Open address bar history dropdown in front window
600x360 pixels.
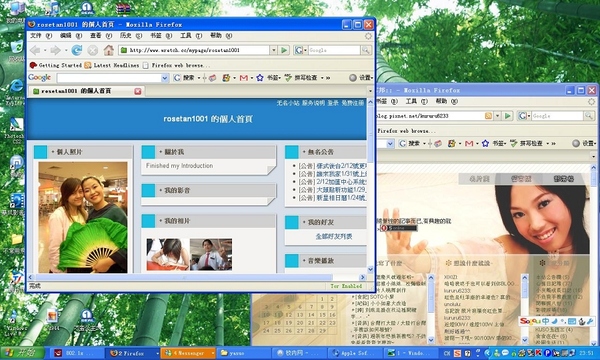[273, 50]
